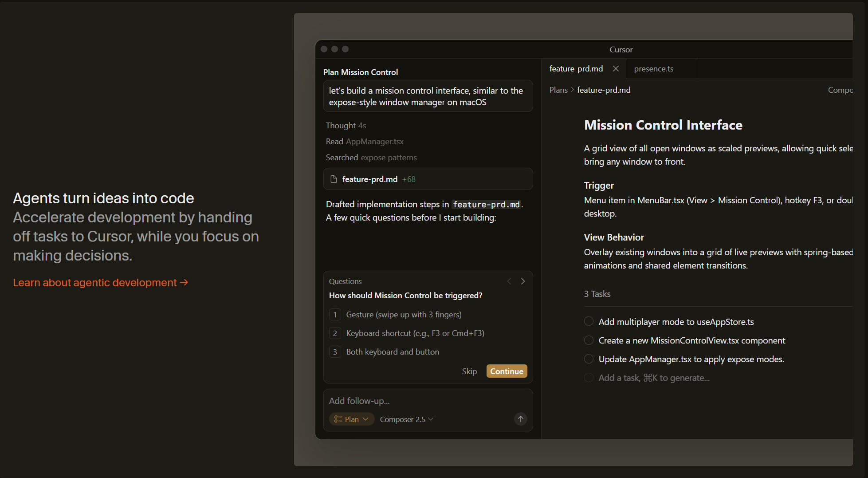Image resolution: width=868 pixels, height=478 pixels.
Task: Click the Plans breadcrumb
Action: (x=558, y=90)
